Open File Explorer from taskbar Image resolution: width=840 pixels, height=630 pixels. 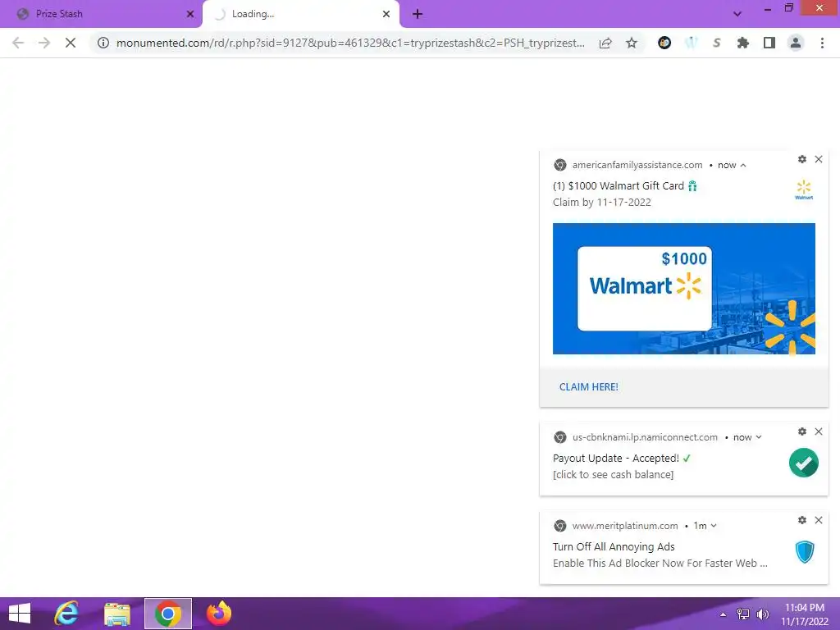[x=117, y=614]
